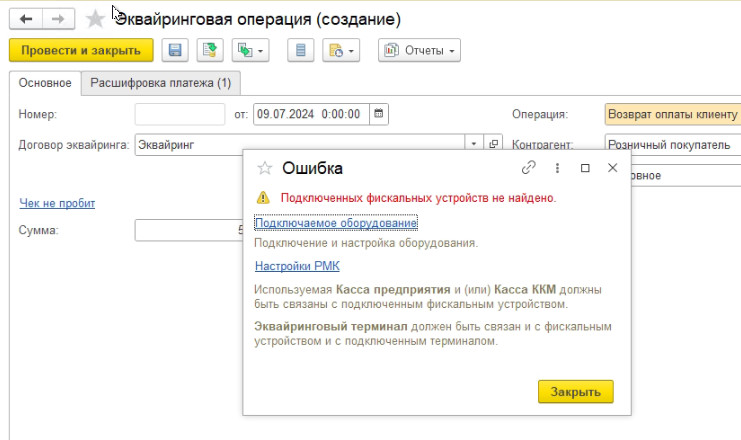Click the post document icon
The width and height of the screenshot is (741, 440).
click(x=210, y=50)
